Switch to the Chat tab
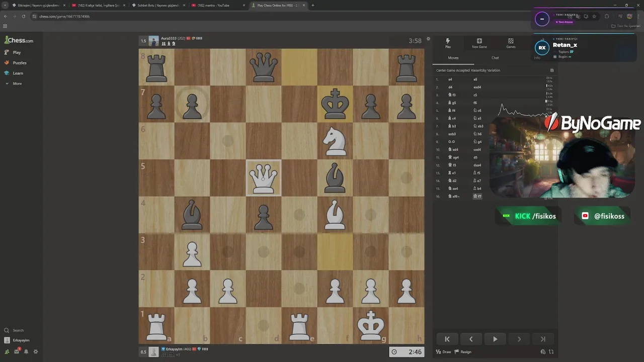 tap(495, 58)
